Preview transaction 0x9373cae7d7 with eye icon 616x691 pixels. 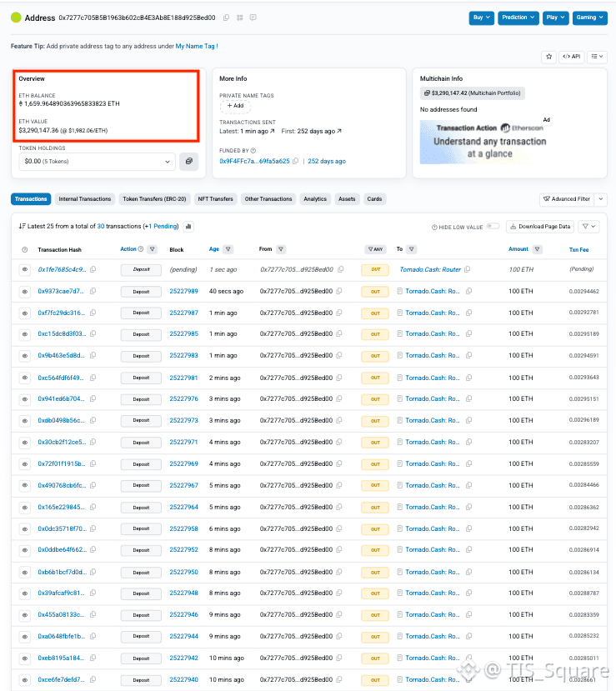[x=25, y=292]
